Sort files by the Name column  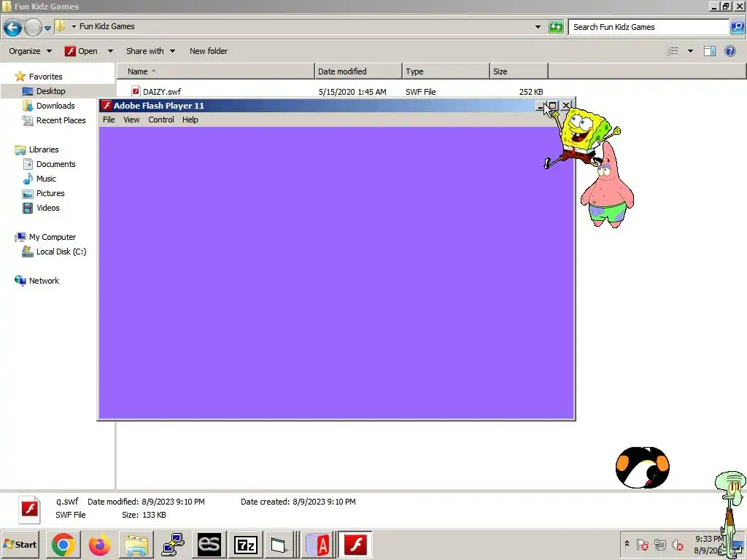(x=215, y=71)
